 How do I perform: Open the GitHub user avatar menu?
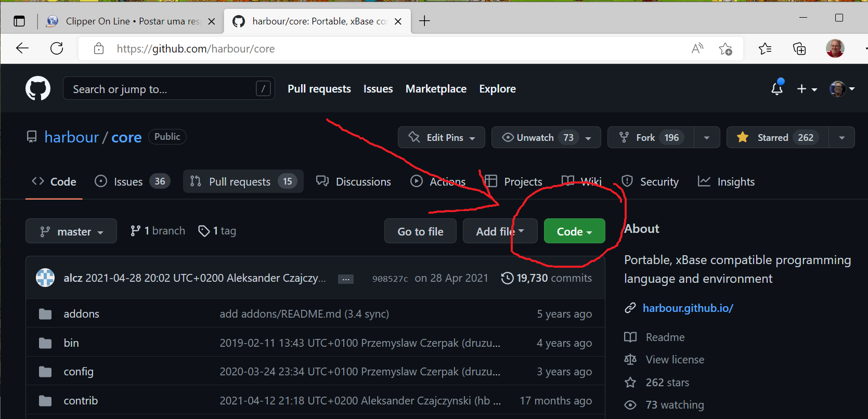pos(842,89)
